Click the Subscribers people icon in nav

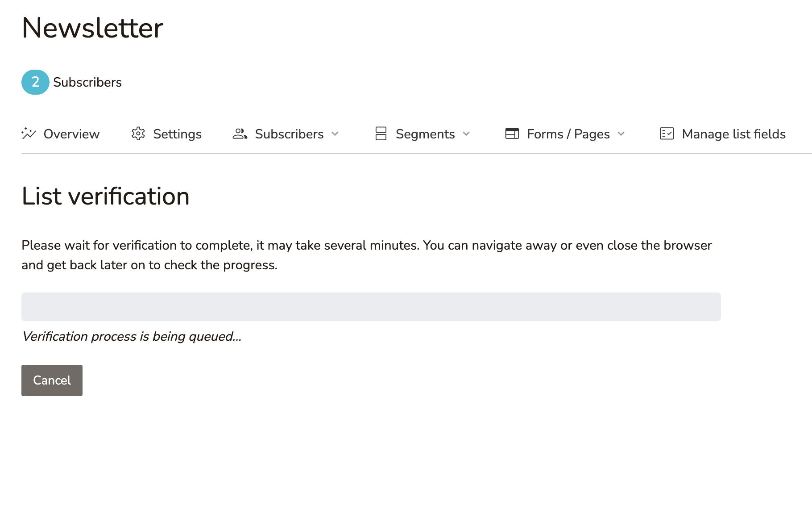click(x=240, y=134)
